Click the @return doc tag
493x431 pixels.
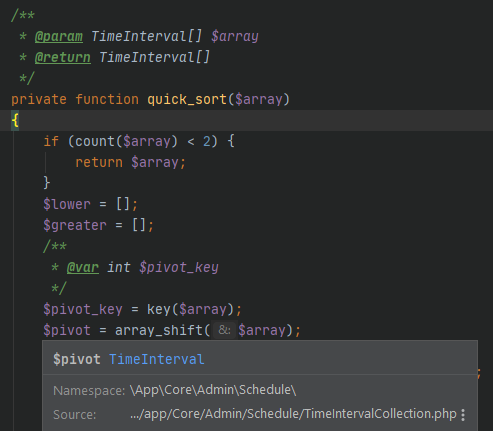(x=63, y=57)
